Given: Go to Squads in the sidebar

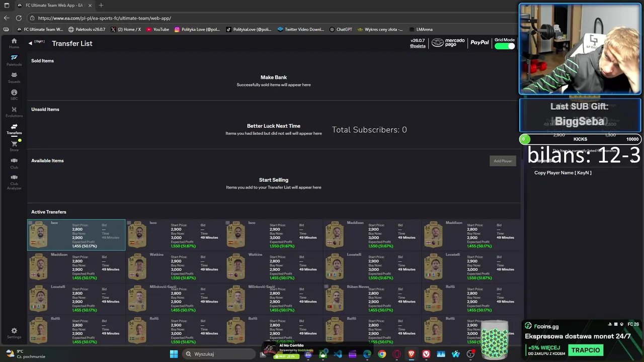Looking at the screenshot, I should point(14,77).
